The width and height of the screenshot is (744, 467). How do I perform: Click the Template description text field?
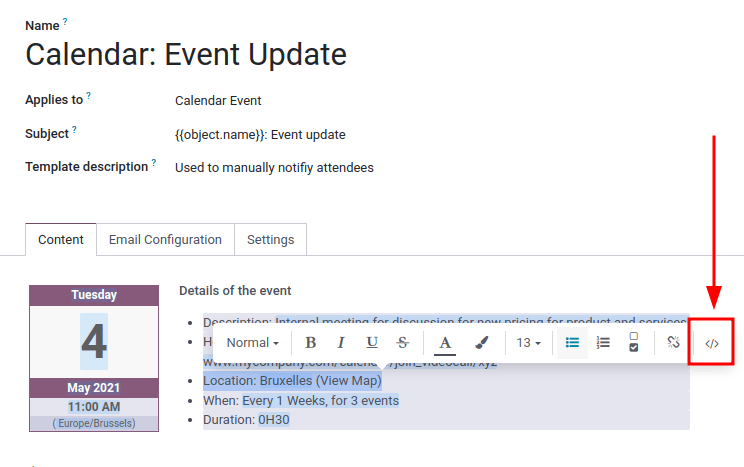[x=274, y=168]
